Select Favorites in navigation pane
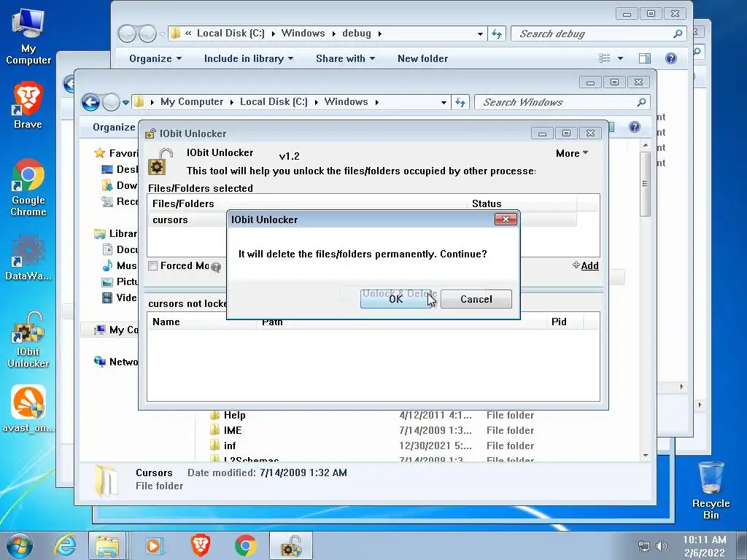Viewport: 747px width, 560px height. tap(116, 153)
